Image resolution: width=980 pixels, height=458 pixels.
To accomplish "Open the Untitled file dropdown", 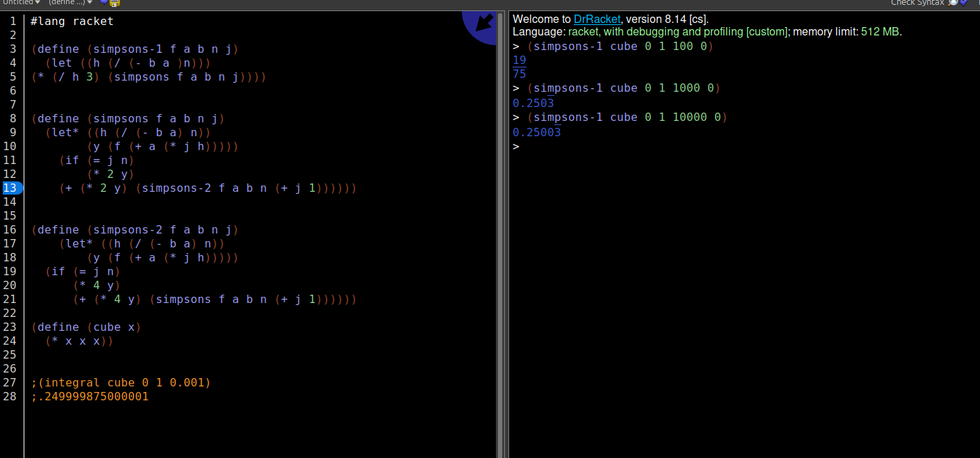I will [22, 3].
